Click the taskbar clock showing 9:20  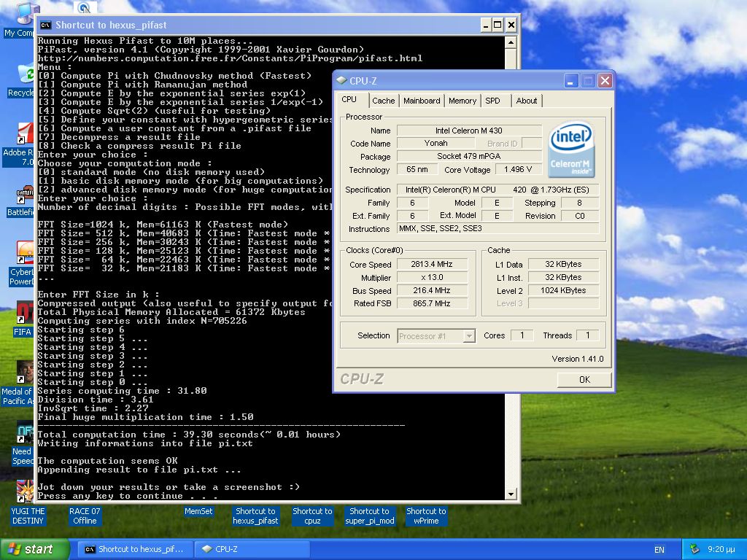tap(721, 549)
